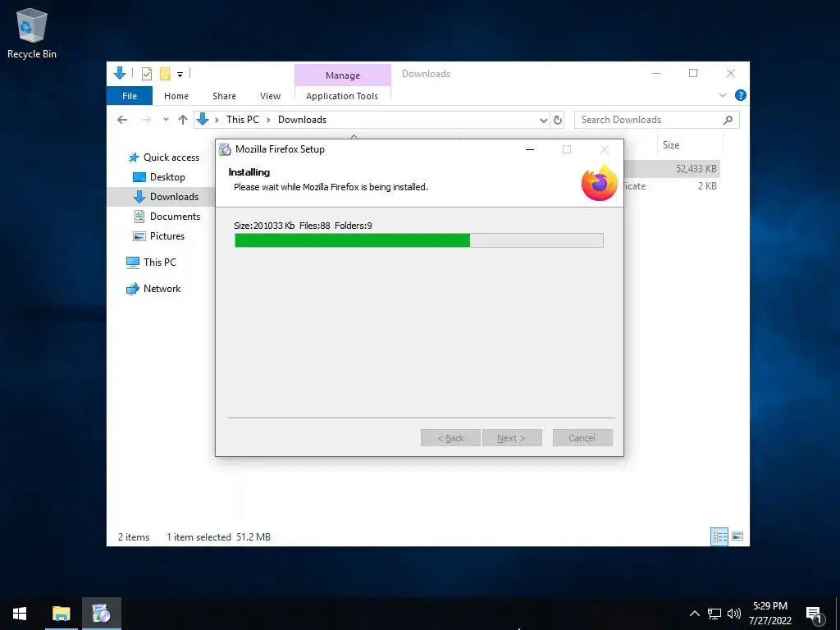Open the File menu in Explorer

pyautogui.click(x=130, y=96)
